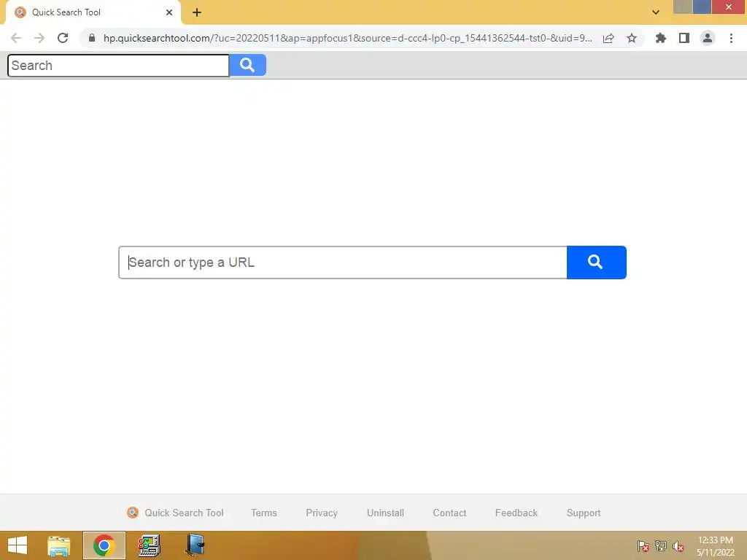Expand the tab search chevron
This screenshot has height=560, width=747.
656,12
